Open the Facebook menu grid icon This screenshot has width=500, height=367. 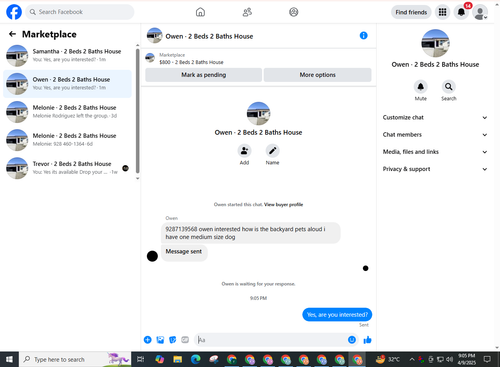[x=442, y=12]
